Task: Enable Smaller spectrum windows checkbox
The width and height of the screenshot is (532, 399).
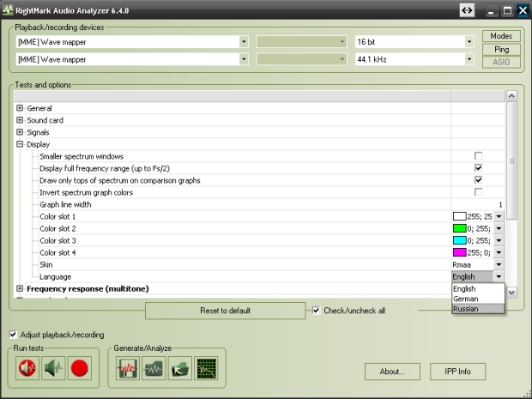Action: (478, 156)
